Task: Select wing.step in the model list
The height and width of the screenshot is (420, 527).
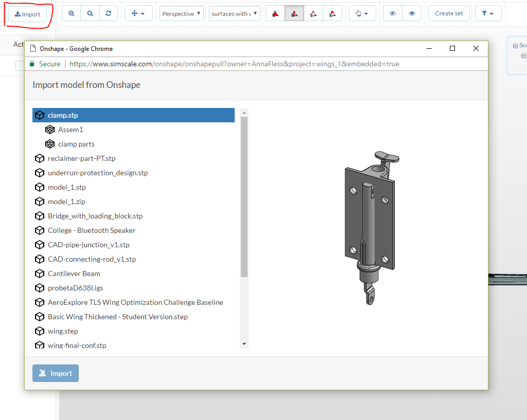Action: [63, 331]
